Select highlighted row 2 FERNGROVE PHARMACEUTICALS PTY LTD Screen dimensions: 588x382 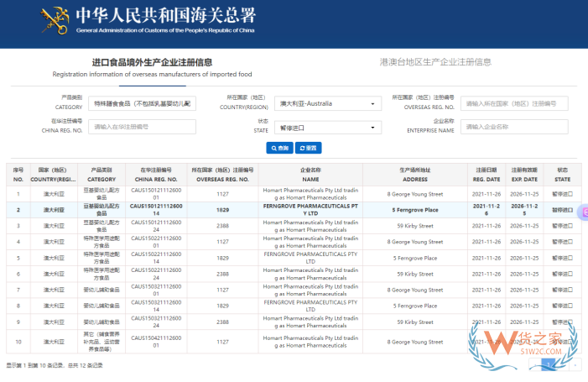(x=294, y=210)
